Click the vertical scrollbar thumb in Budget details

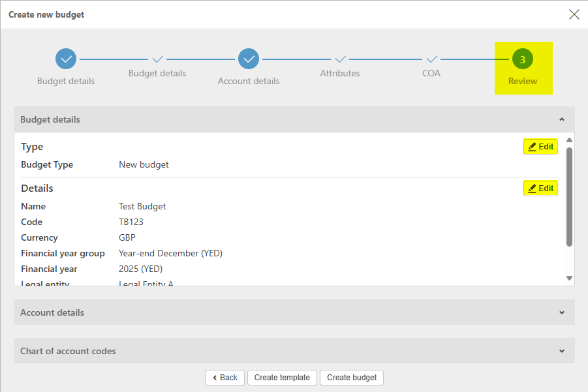pos(569,196)
